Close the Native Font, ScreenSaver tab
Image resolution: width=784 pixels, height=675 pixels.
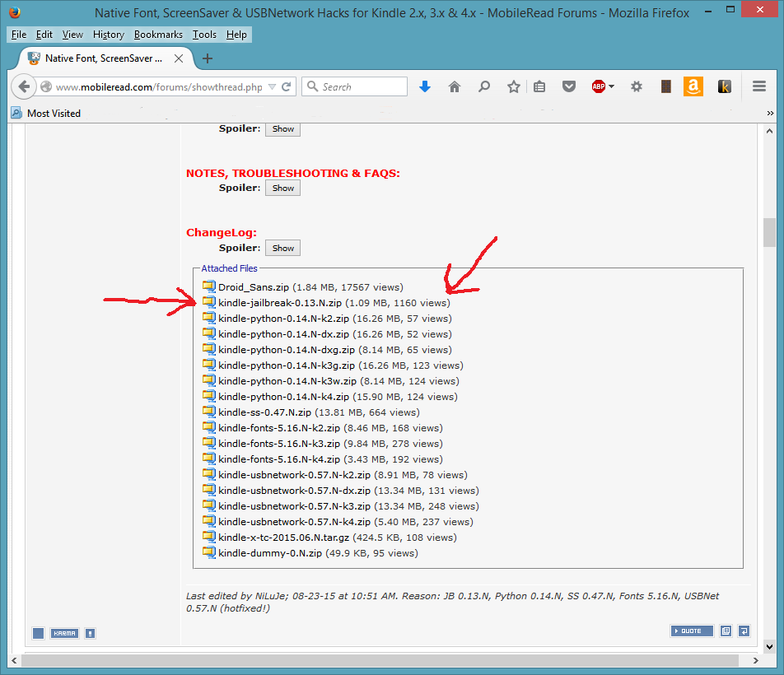point(179,58)
